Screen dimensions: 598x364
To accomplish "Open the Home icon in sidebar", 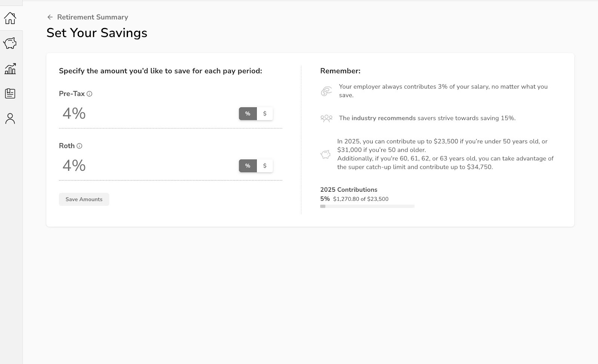I will 10,18.
